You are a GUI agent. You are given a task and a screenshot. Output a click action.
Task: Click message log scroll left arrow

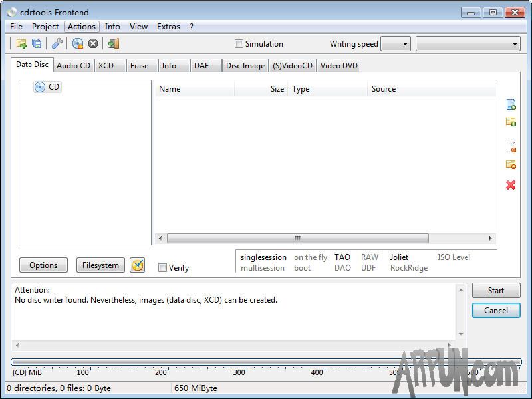point(17,345)
